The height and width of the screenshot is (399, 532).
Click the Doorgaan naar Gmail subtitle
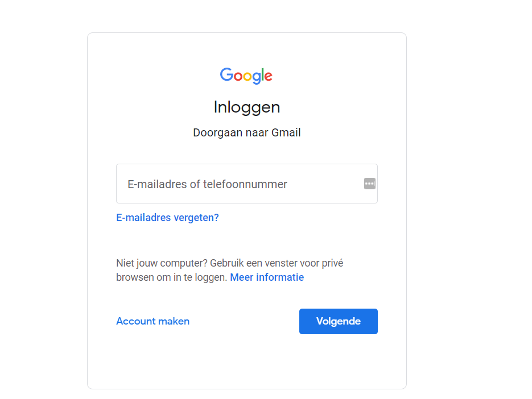[247, 132]
